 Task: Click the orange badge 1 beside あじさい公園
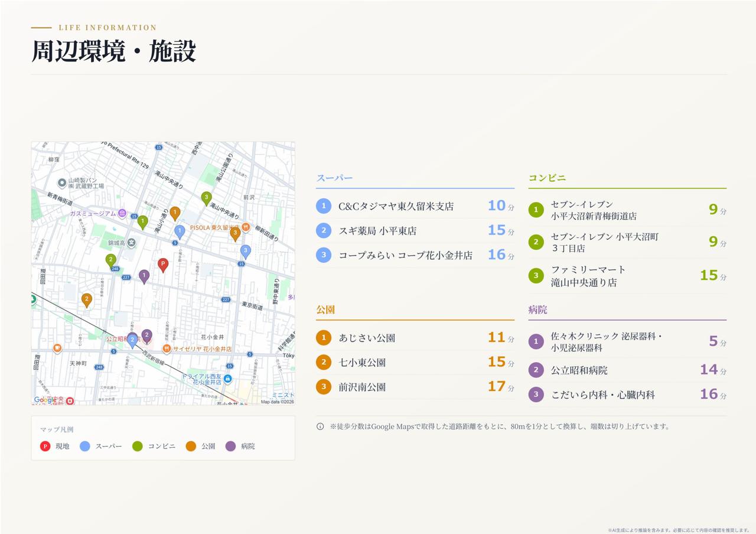[324, 338]
